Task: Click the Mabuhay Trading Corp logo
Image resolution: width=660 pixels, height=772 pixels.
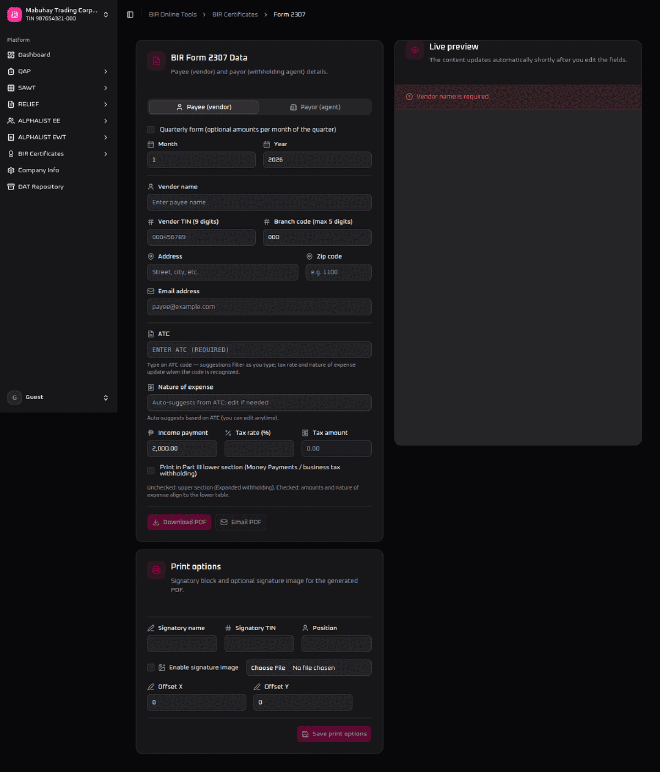Action: (x=14, y=14)
